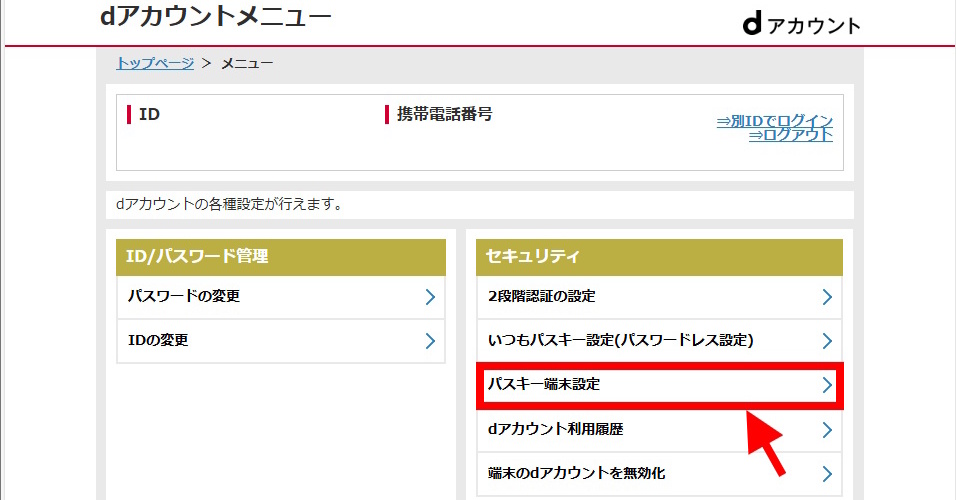
Task: Open the IDの変更 menu item
Action: point(159,341)
